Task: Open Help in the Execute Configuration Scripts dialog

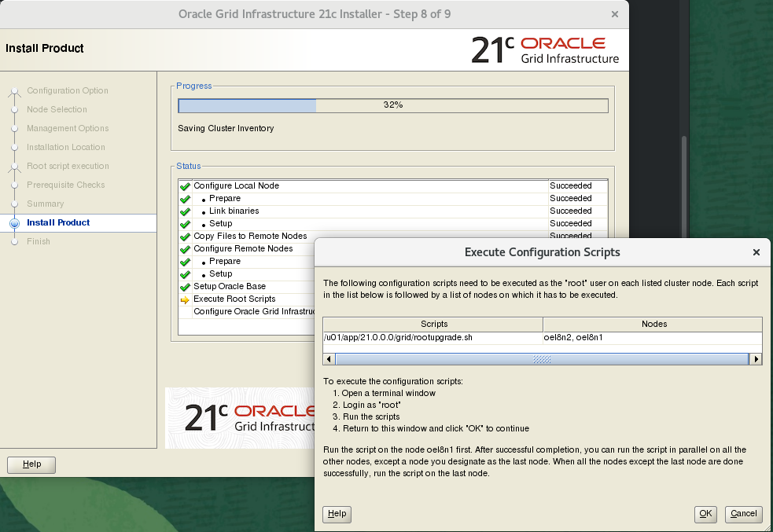Action: click(337, 514)
